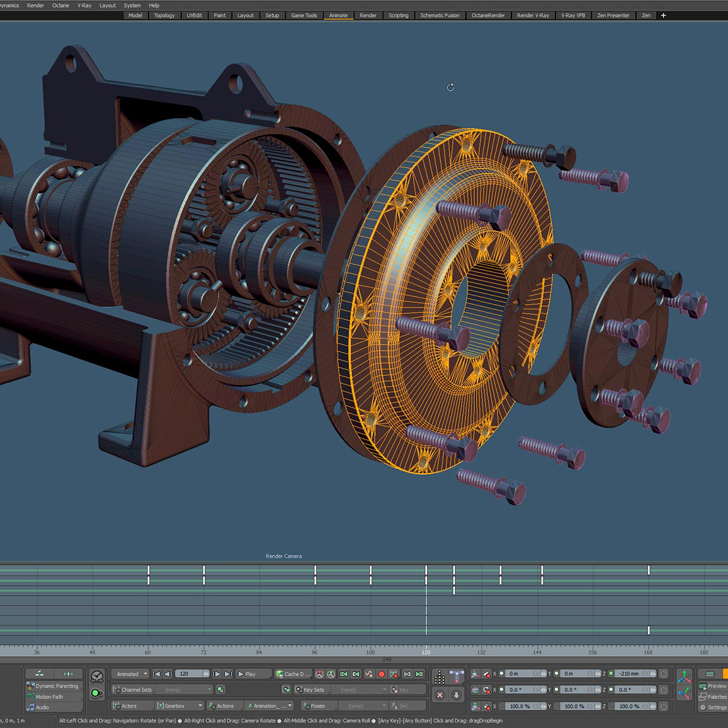Click the time settings stopwatch icon

coord(97,677)
